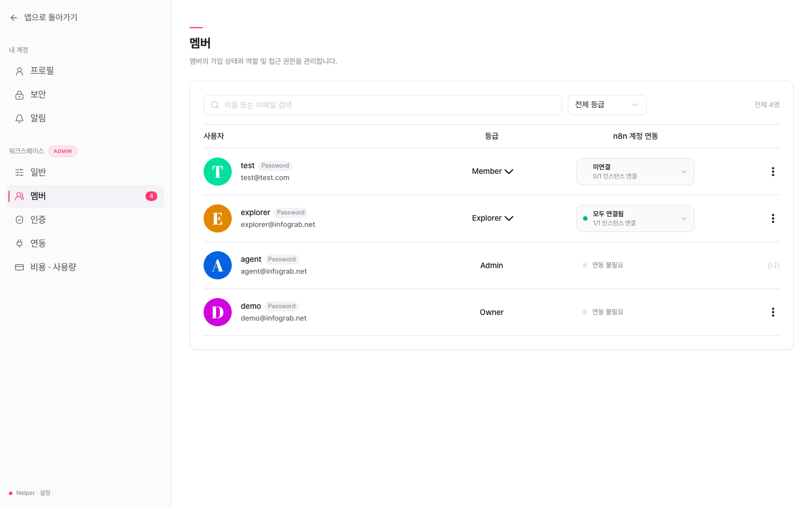
Task: Click the billing card icon
Action: [19, 268]
